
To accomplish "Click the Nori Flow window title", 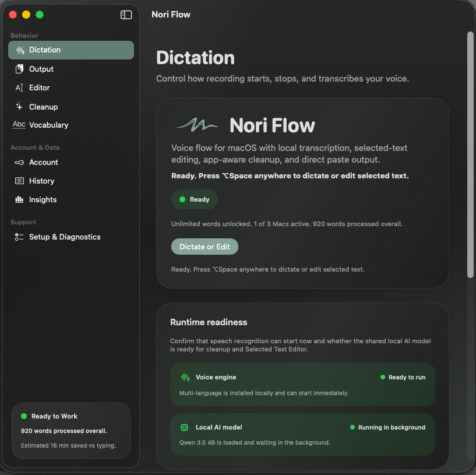I will 171,15.
